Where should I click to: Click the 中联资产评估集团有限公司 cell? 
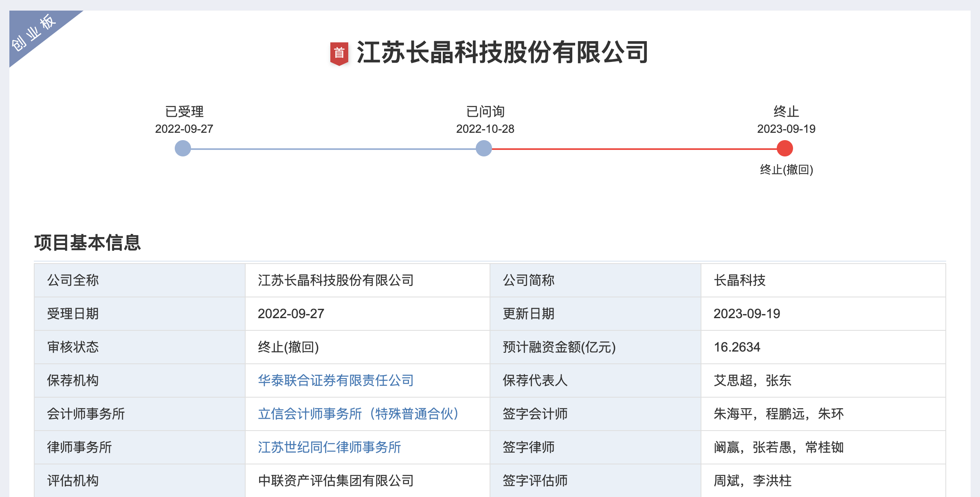point(336,481)
